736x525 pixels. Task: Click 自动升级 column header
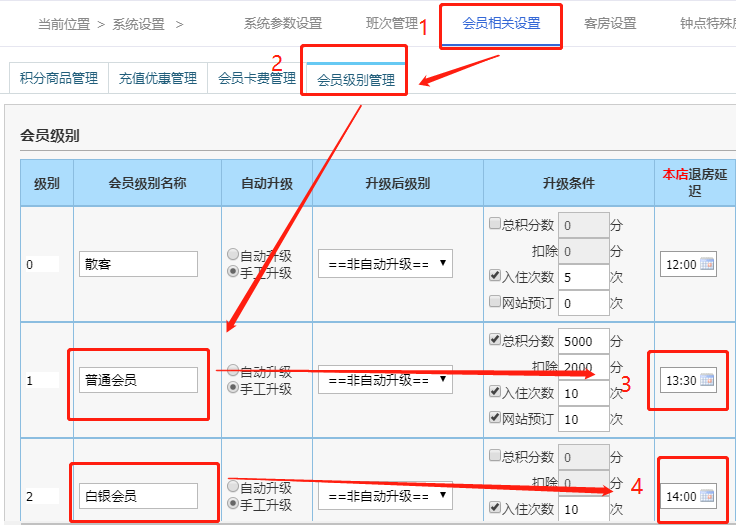[x=267, y=183]
